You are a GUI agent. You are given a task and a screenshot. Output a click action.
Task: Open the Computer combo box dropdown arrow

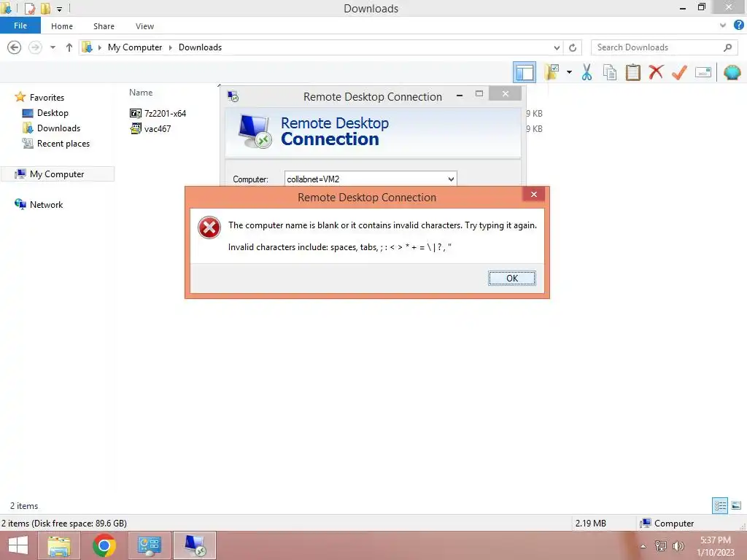coord(451,179)
